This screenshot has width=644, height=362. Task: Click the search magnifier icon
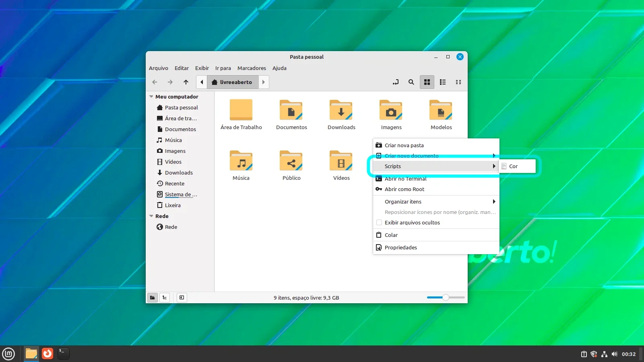point(411,82)
